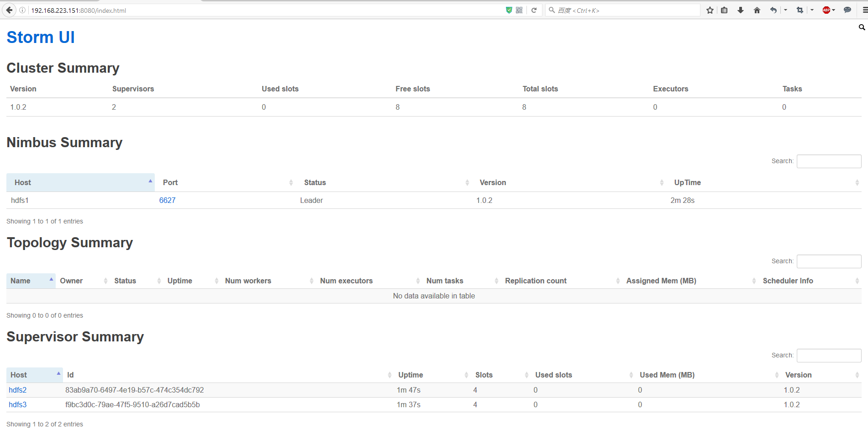This screenshot has height=436, width=868.
Task: Open the browser hamburger menu
Action: coord(864,10)
